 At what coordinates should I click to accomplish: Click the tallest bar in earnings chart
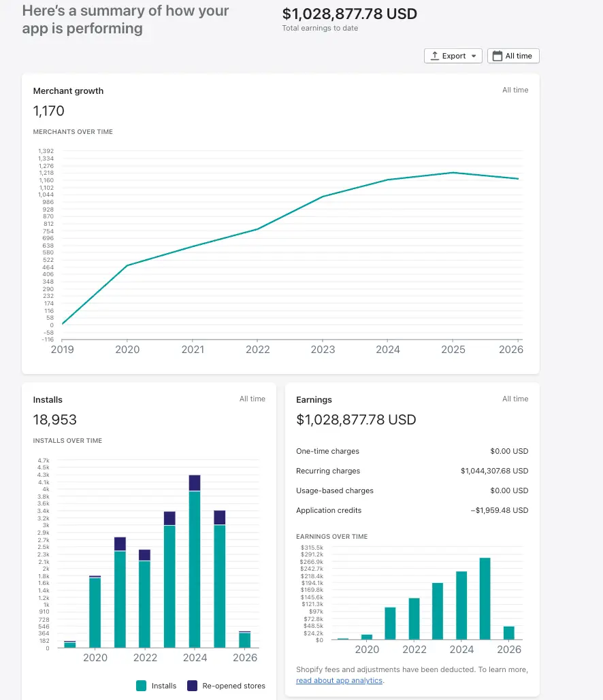click(x=485, y=599)
